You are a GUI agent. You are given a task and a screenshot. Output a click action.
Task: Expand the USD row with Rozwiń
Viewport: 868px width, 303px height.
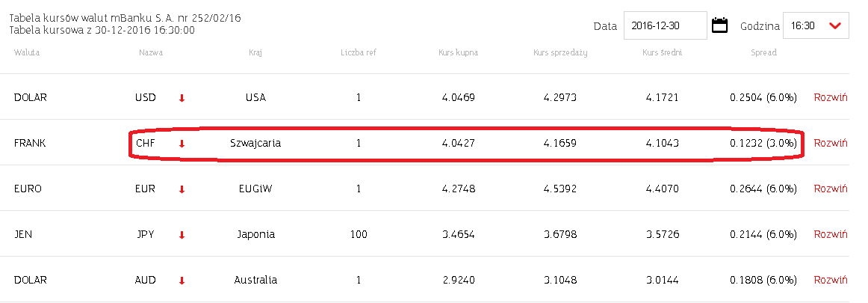tap(831, 97)
